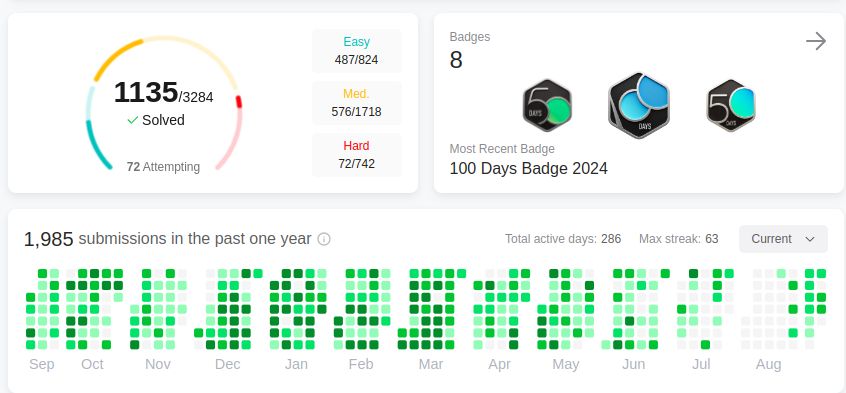Screen dimensions: 846x393
Task: Click 100 Days Badge 2024 title
Action: pyautogui.click(x=529, y=168)
